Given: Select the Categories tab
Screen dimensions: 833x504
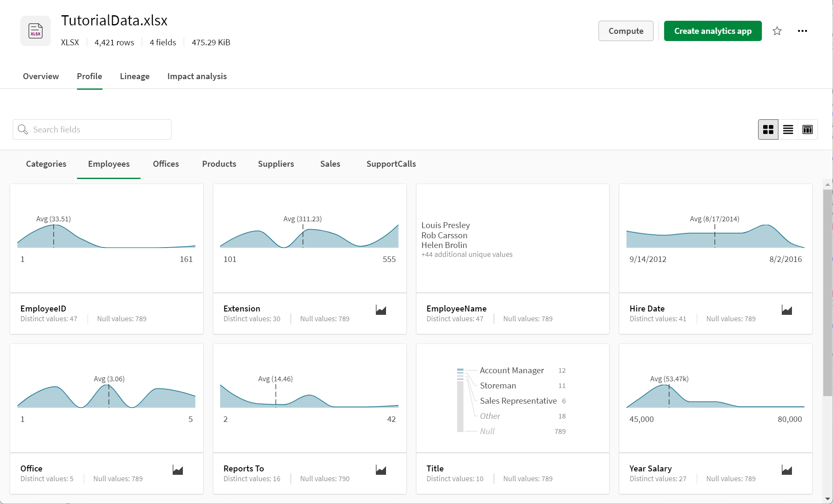Looking at the screenshot, I should click(x=47, y=164).
